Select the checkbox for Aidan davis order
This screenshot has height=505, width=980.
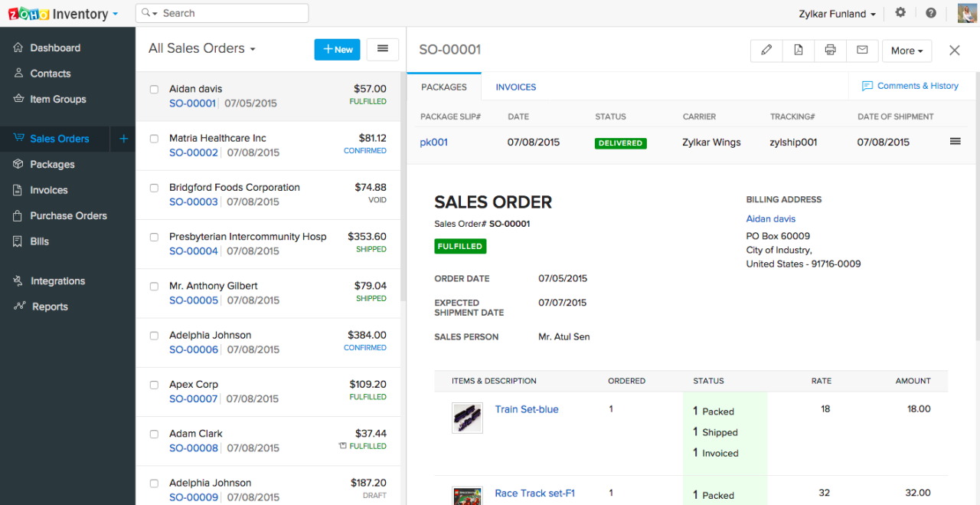[x=153, y=89]
